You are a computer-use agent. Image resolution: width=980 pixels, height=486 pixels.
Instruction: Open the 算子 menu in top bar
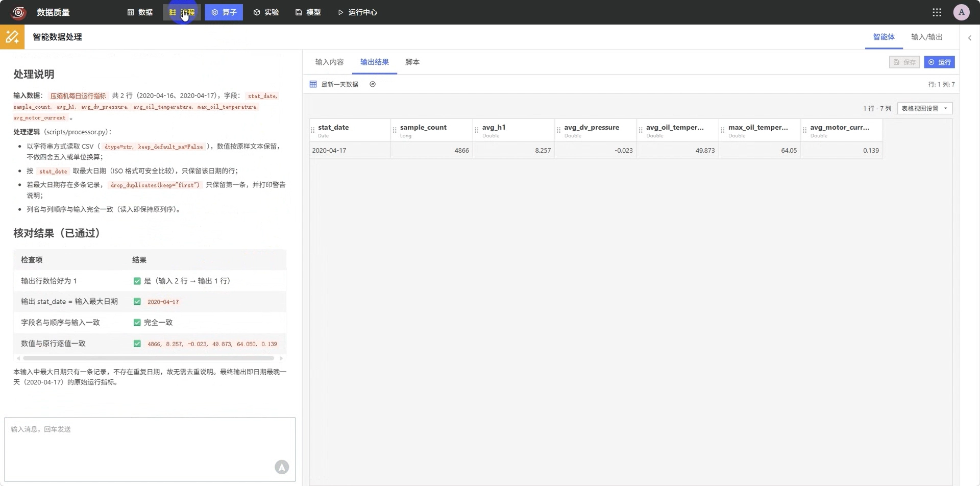click(224, 12)
